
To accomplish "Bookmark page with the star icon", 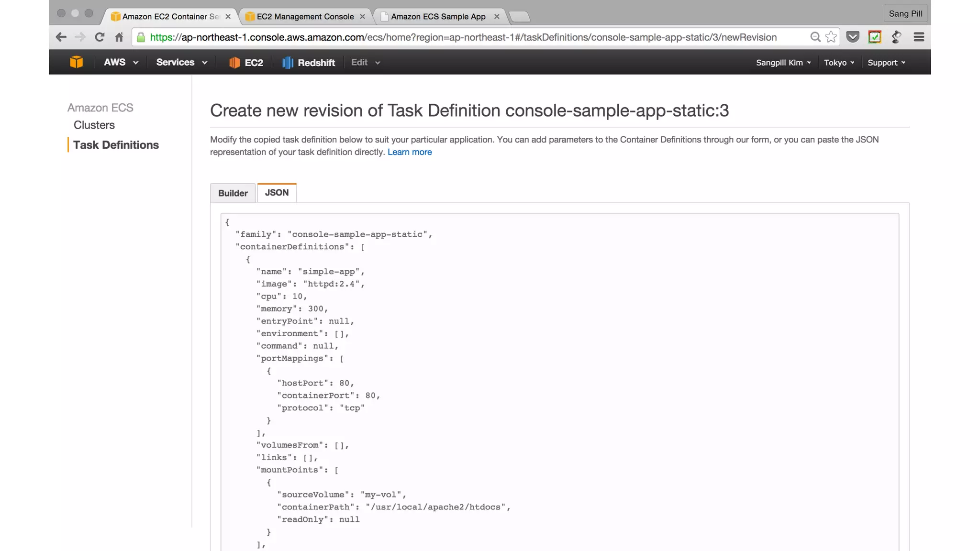I will point(831,37).
